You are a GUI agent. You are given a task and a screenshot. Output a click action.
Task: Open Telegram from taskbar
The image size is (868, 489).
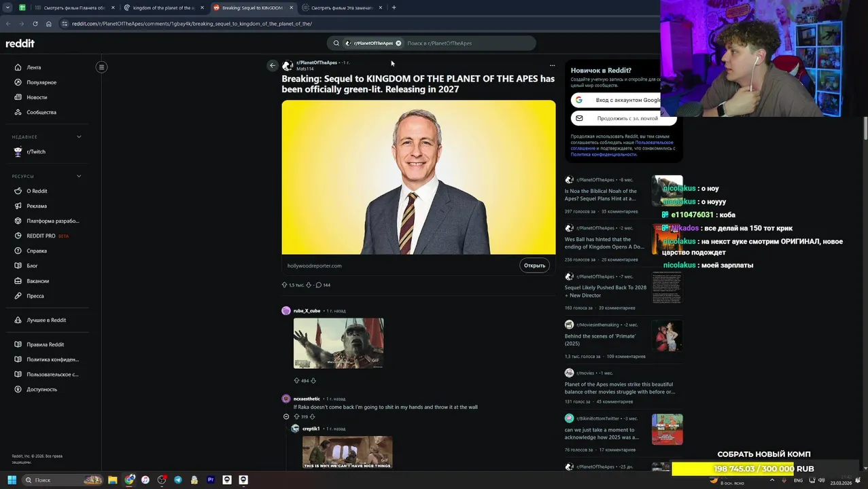(178, 480)
